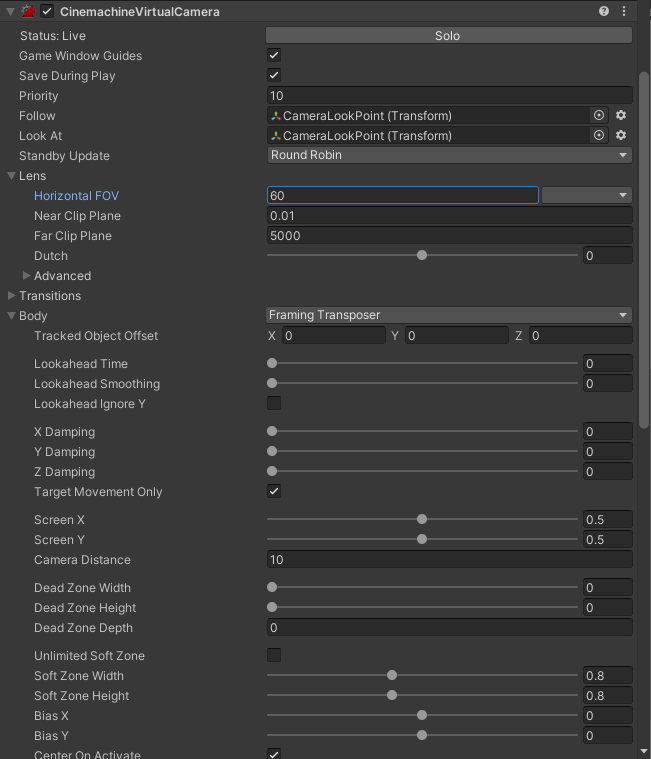Disable Game Window Guides checkbox
Image resolution: width=651 pixels, height=759 pixels.
[x=274, y=55]
